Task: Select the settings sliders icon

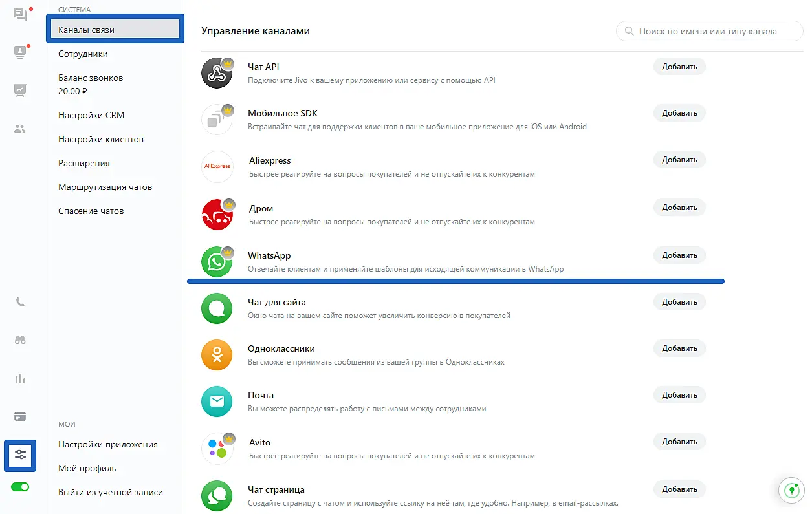Action: (x=21, y=456)
